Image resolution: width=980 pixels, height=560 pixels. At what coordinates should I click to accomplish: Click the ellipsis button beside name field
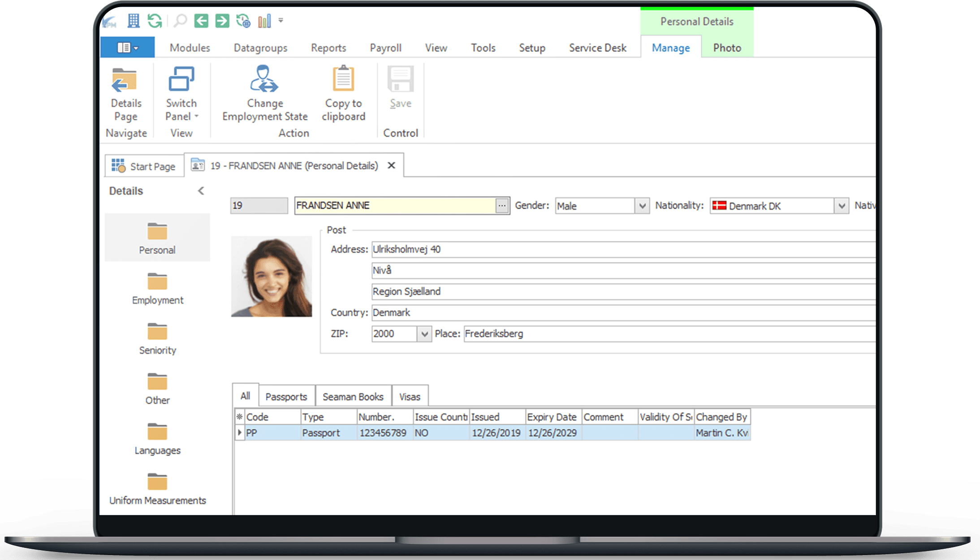[x=502, y=206]
